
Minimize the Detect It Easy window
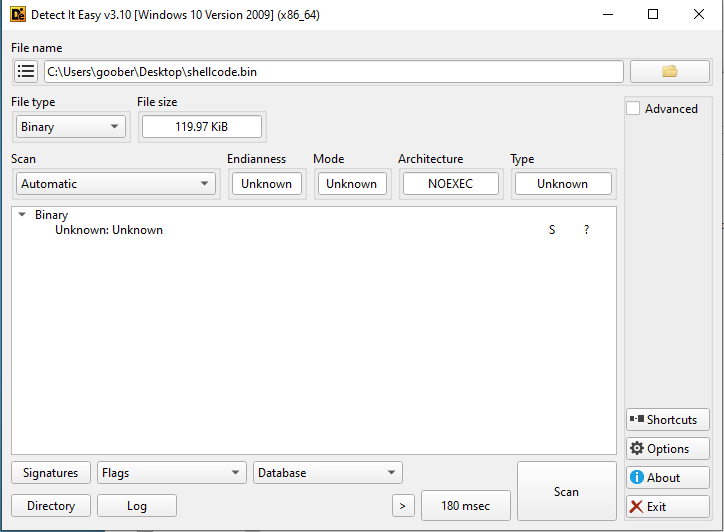point(608,14)
